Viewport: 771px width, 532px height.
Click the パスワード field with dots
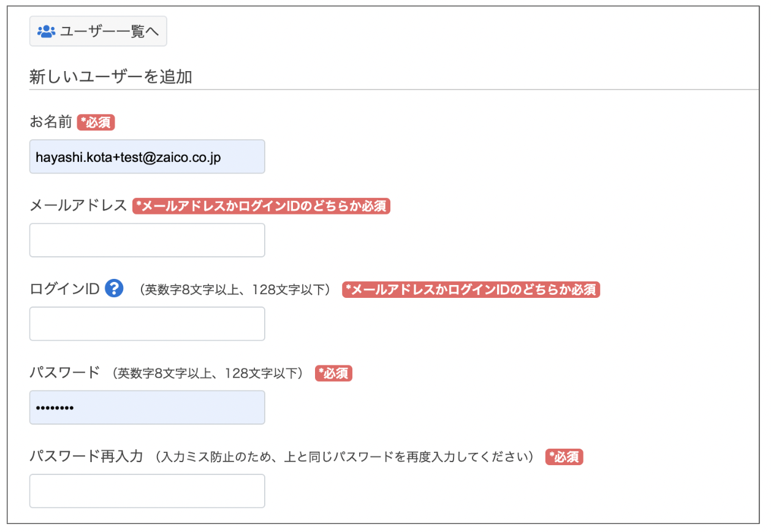click(147, 408)
